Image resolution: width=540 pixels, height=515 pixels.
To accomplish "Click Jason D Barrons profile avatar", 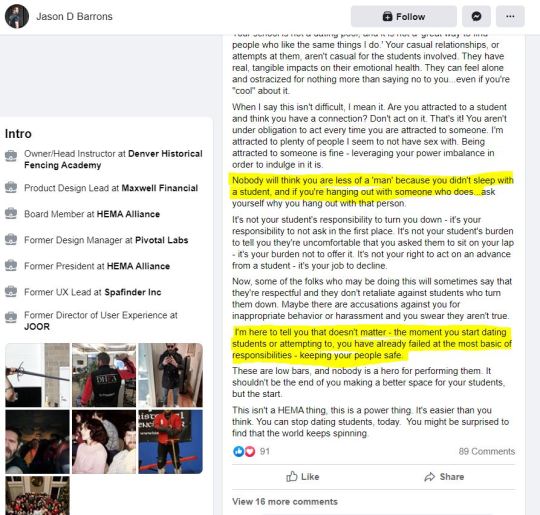I will (x=17, y=17).
